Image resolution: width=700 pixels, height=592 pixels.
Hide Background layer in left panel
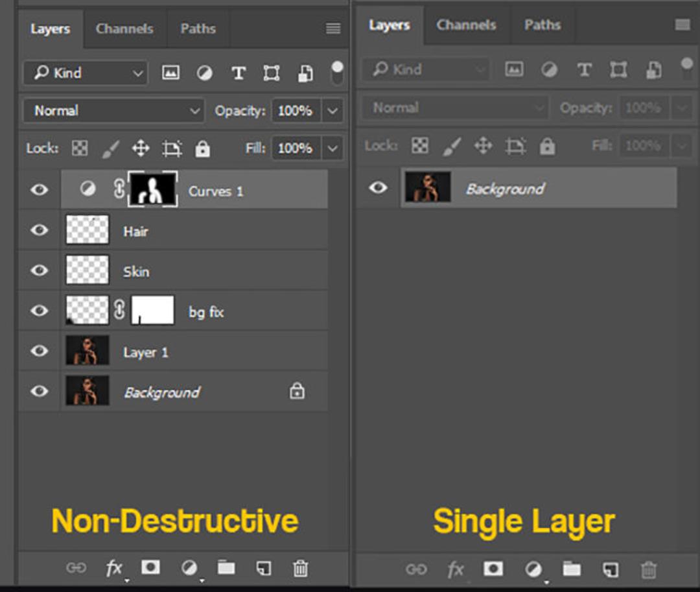click(40, 391)
